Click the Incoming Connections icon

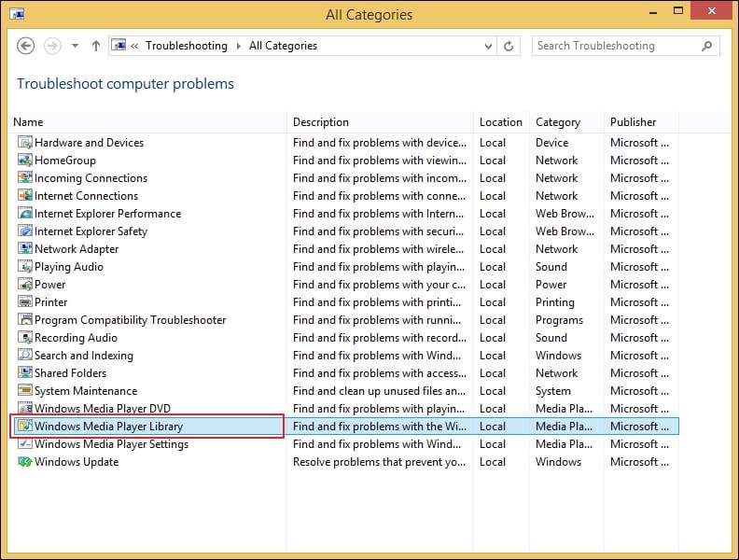(x=25, y=177)
